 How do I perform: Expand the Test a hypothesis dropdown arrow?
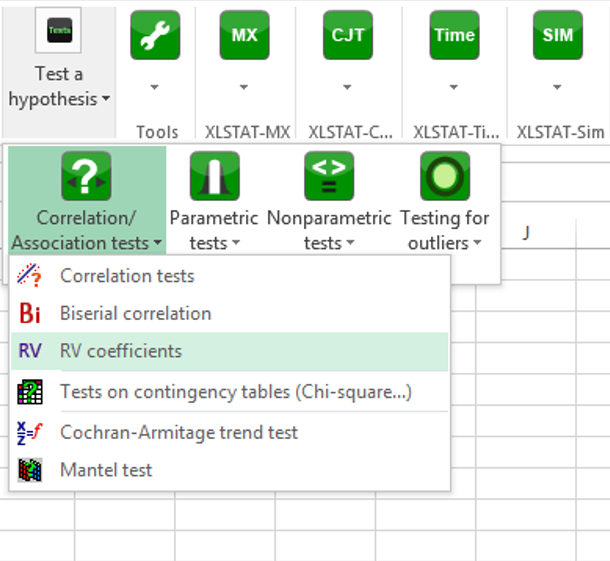pyautogui.click(x=106, y=99)
